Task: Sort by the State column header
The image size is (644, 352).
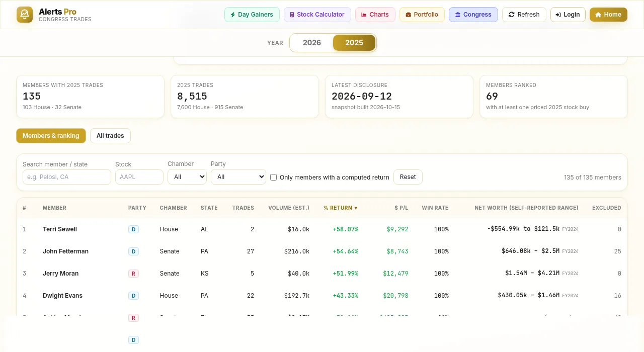Action: point(209,208)
